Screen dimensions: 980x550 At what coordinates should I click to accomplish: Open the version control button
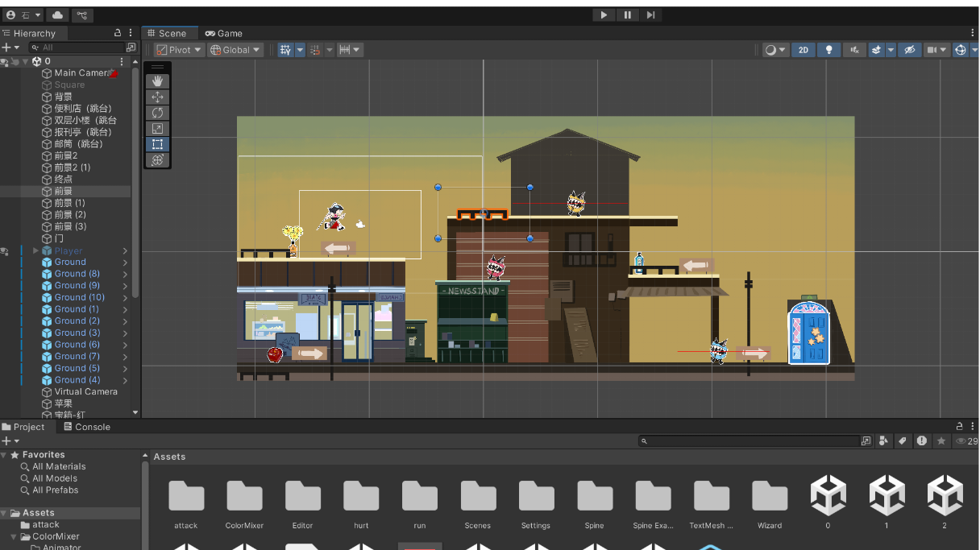(82, 15)
